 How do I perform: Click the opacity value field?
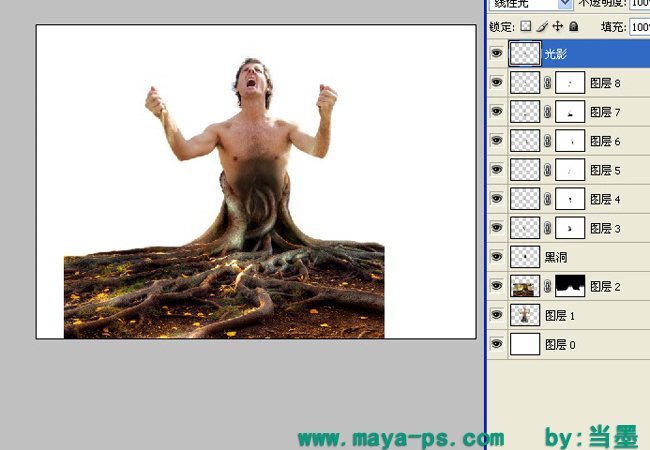point(640,4)
